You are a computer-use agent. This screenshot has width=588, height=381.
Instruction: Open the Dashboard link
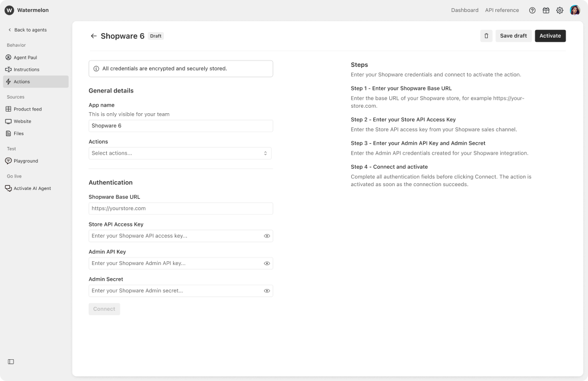point(464,10)
